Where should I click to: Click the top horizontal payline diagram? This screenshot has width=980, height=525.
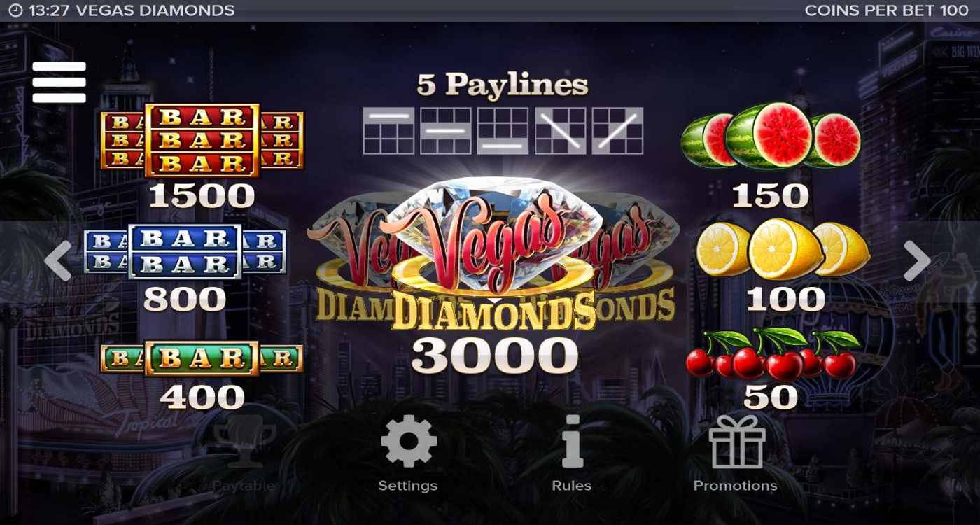click(388, 130)
